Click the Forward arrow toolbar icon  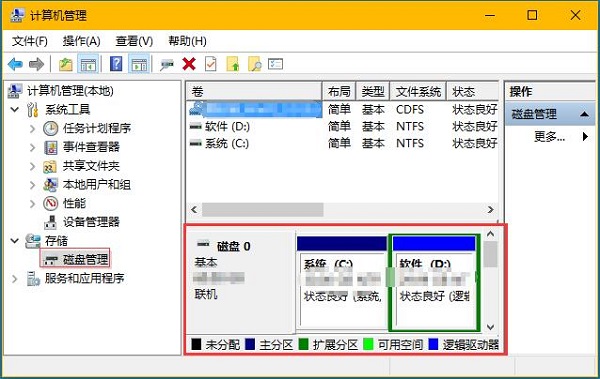click(36, 64)
